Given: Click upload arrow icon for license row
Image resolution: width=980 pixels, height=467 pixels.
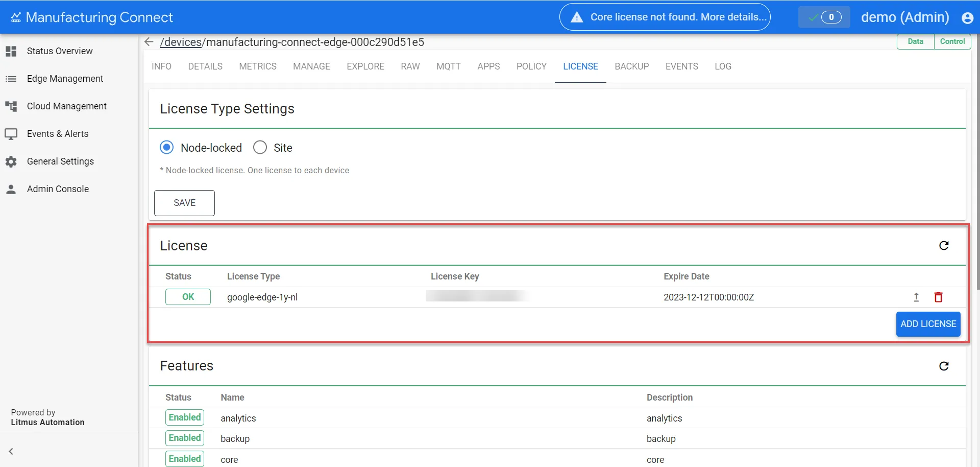Looking at the screenshot, I should click(916, 297).
